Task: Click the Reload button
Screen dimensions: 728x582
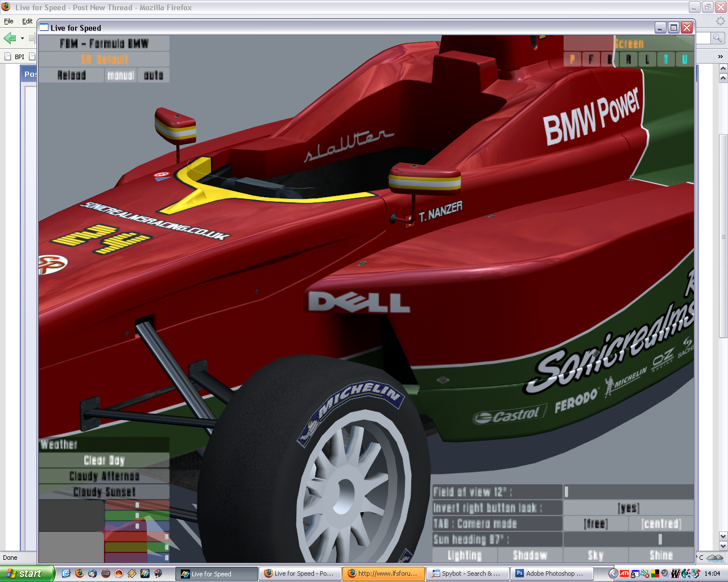Action: tap(72, 75)
